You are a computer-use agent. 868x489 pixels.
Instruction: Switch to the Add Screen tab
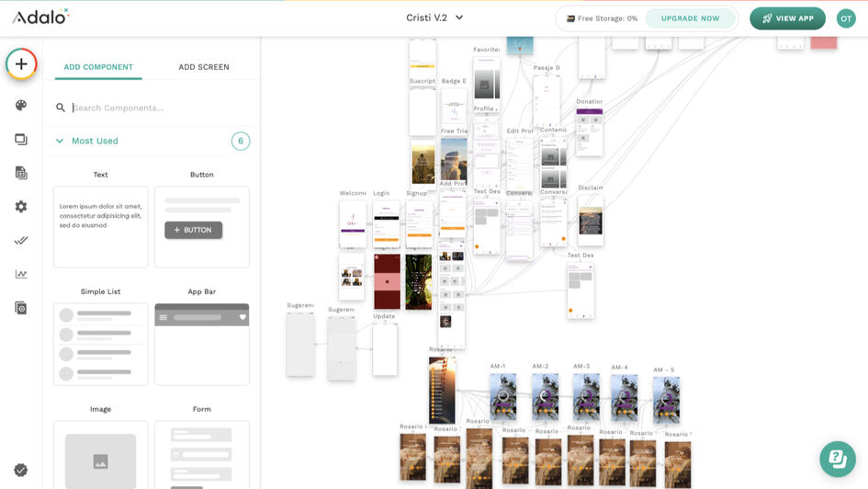pyautogui.click(x=204, y=67)
